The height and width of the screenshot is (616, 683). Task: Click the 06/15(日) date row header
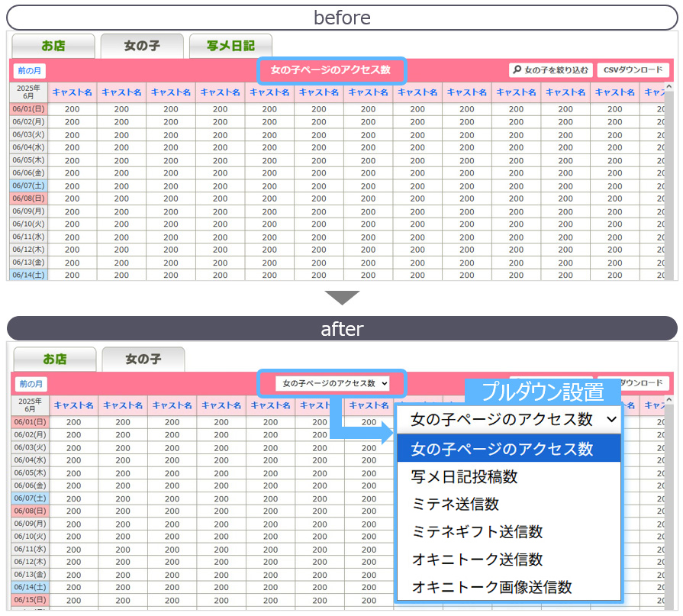[30, 599]
